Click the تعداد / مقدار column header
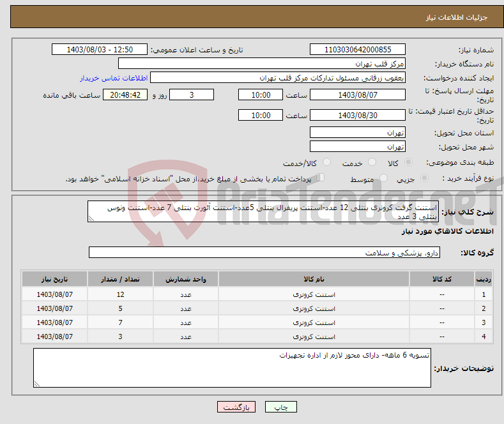Screen dimensions: 504x424 120,279
